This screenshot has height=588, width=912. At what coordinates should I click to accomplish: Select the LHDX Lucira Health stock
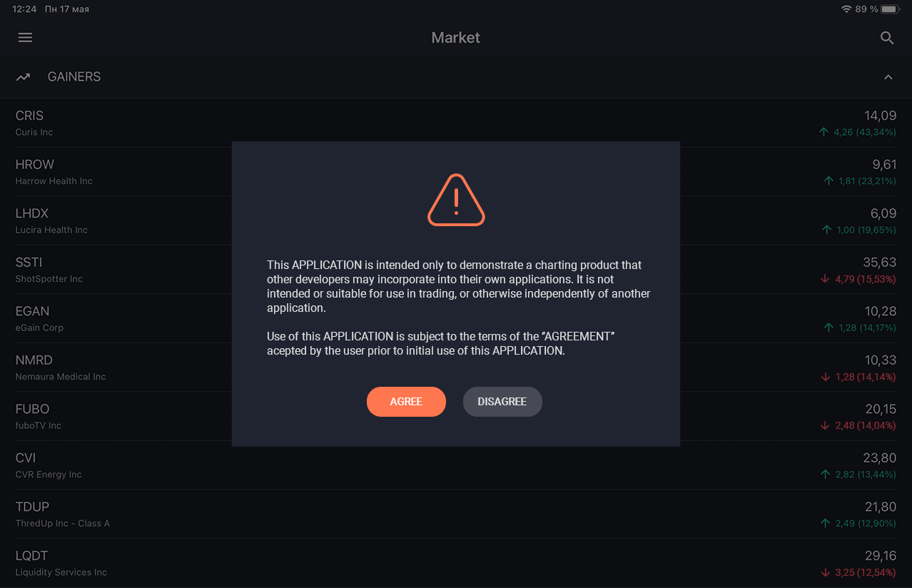point(456,221)
